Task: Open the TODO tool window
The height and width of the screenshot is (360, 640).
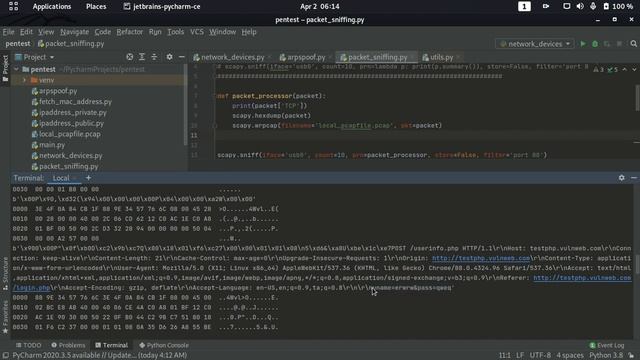Action: coord(29,345)
